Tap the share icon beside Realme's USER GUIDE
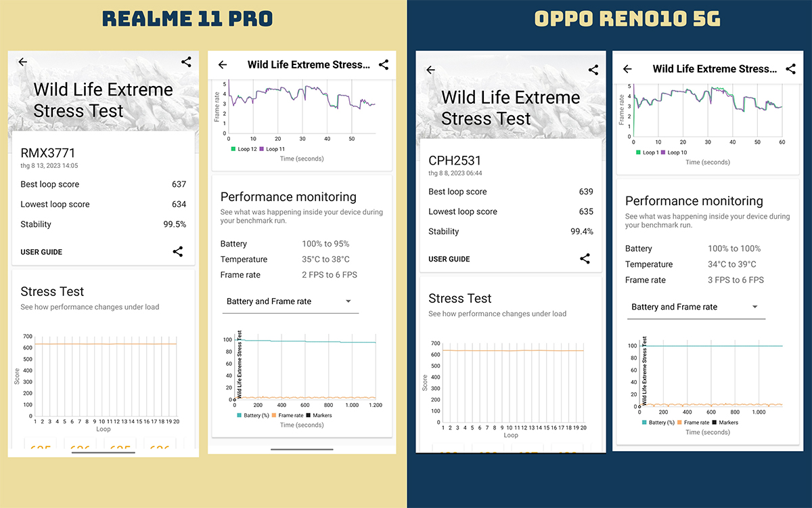 [x=177, y=251]
